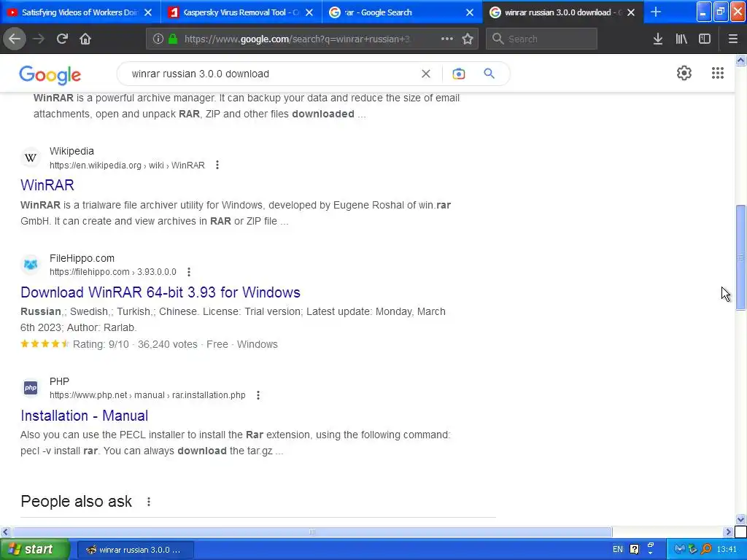The width and height of the screenshot is (747, 560).
Task: Click the 13:41 system clock
Action: (x=727, y=550)
